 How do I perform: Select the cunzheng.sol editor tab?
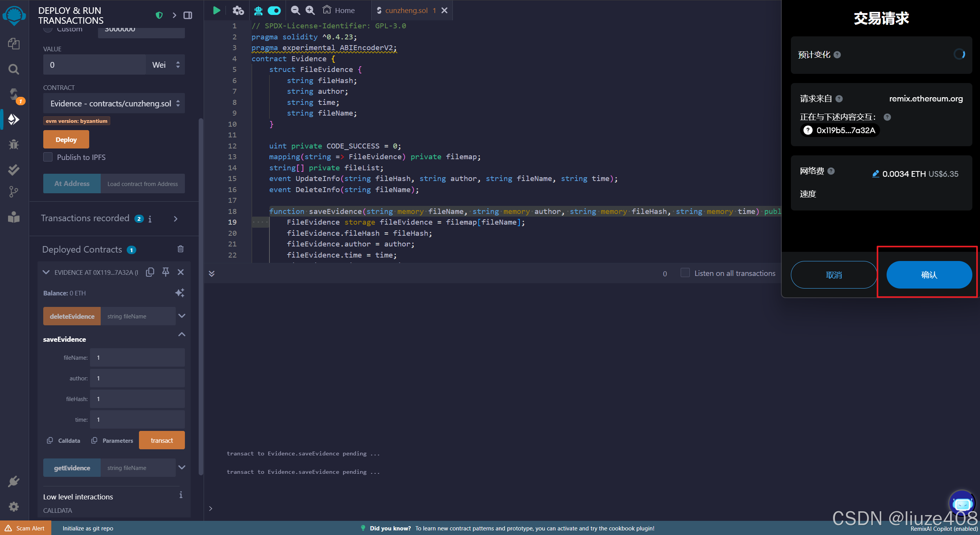coord(406,10)
